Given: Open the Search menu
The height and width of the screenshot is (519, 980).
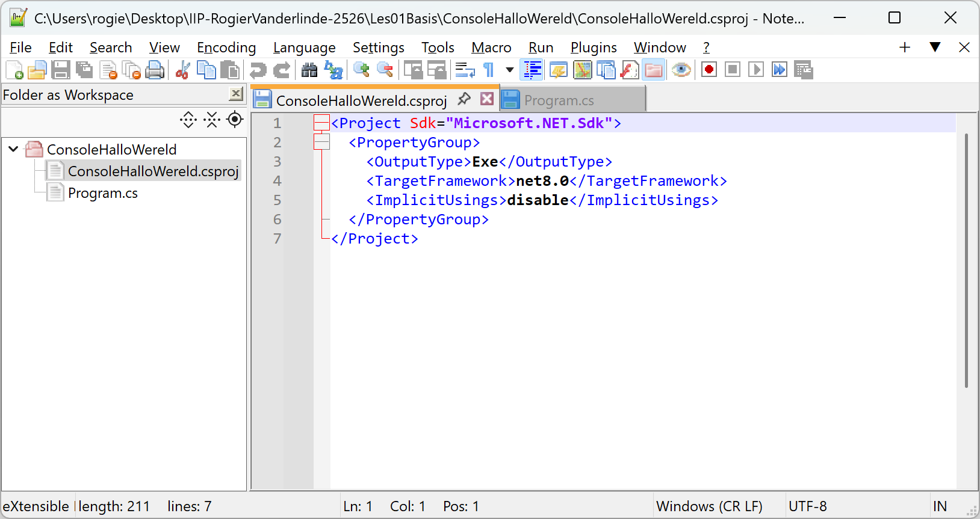Looking at the screenshot, I should click(111, 48).
